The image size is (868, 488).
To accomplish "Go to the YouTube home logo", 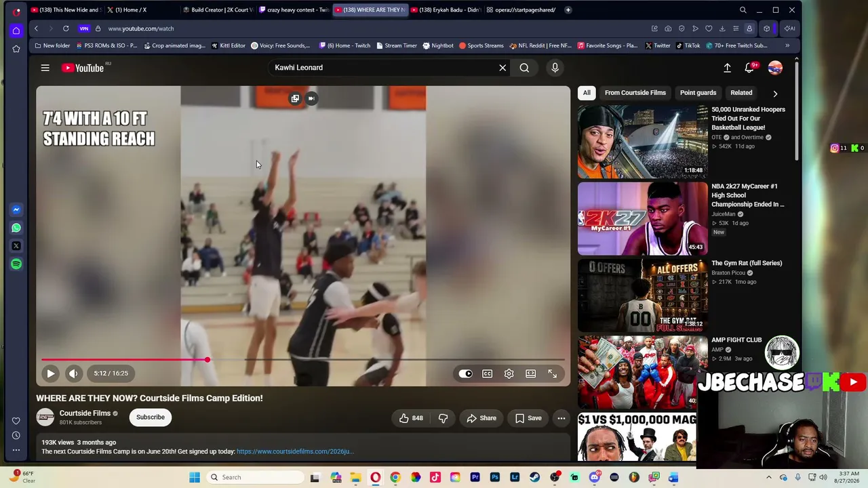I will 83,68.
